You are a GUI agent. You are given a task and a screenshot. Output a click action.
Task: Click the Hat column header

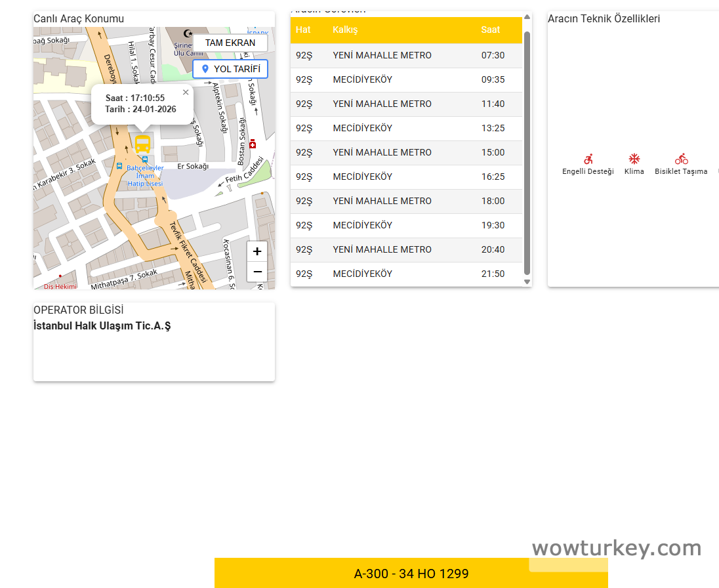coord(302,30)
